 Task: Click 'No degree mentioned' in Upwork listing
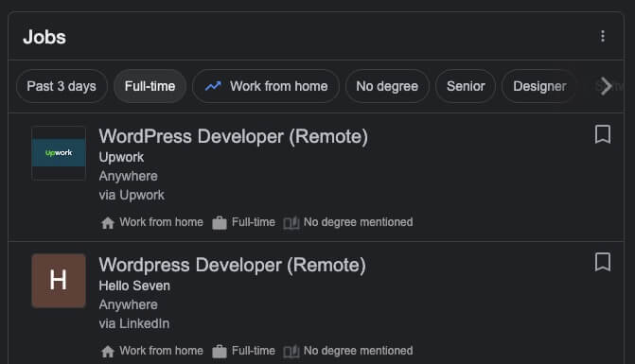tap(359, 222)
